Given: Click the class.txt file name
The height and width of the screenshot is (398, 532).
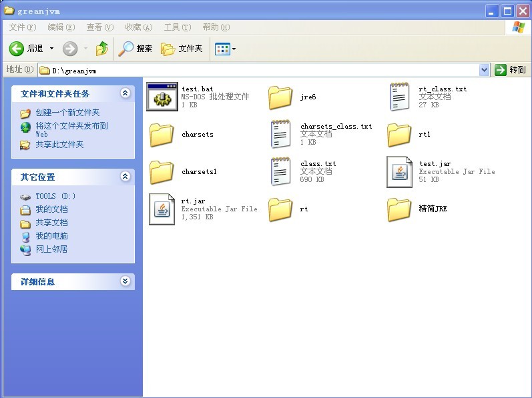Looking at the screenshot, I should tap(318, 163).
